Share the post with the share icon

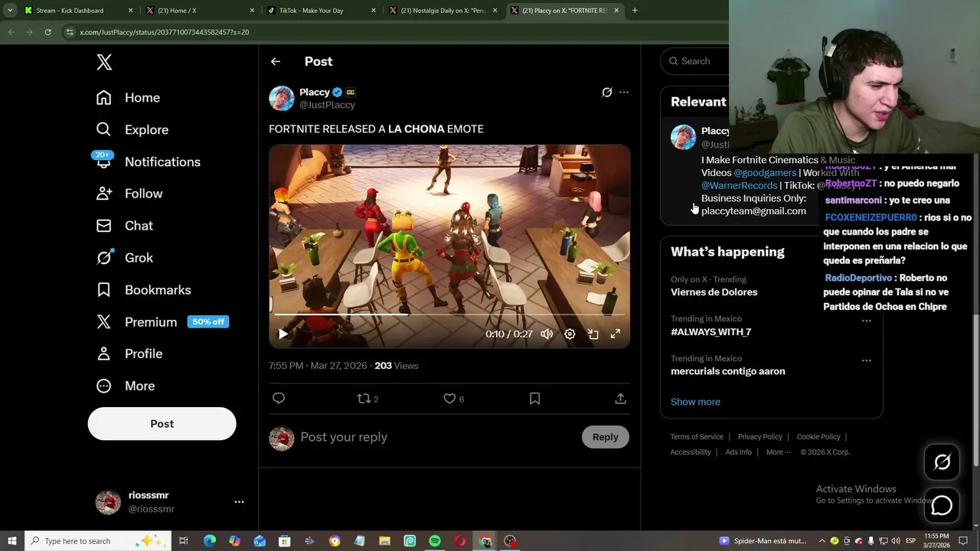(620, 399)
